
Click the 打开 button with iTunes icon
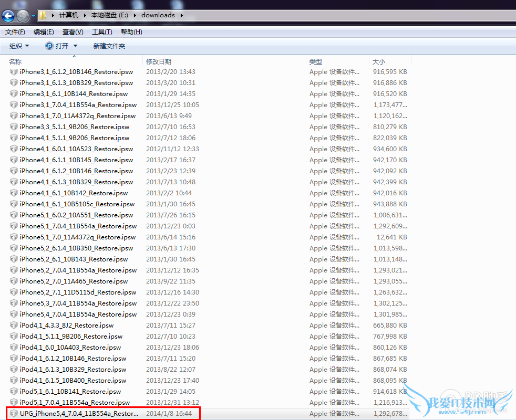point(57,46)
